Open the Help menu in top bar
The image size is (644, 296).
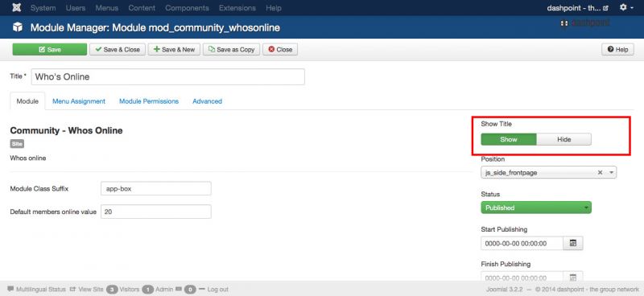point(274,8)
